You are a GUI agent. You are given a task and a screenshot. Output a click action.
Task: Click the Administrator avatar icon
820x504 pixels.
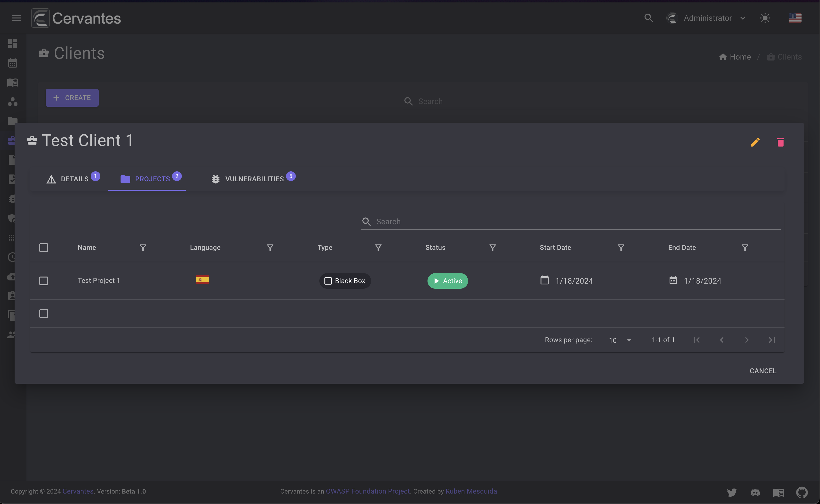coord(672,18)
